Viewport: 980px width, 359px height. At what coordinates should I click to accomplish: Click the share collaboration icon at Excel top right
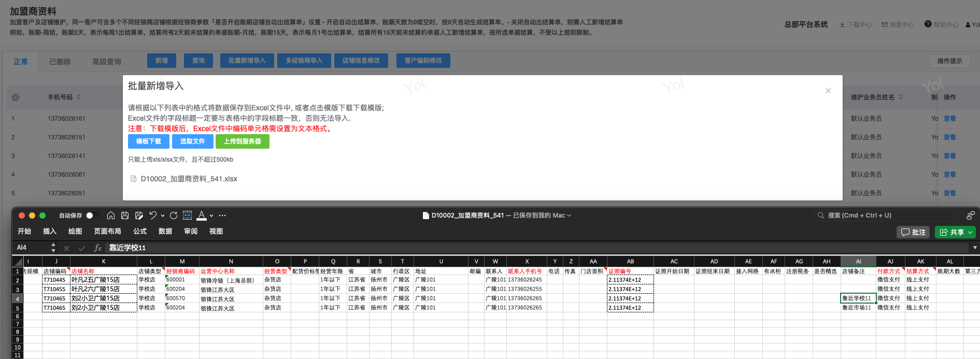click(971, 216)
